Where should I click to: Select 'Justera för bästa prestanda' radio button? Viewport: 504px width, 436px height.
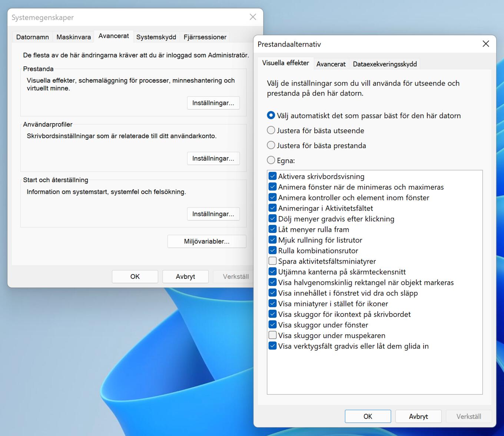[271, 146]
